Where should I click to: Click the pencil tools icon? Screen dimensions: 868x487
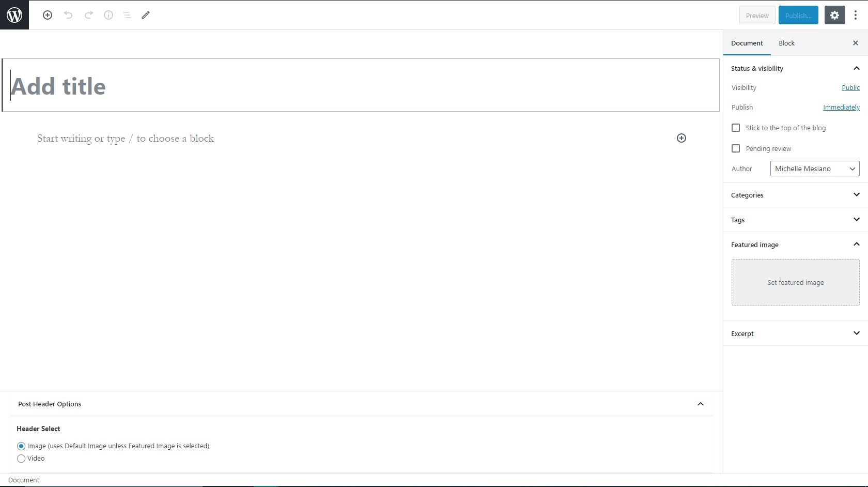[x=146, y=15]
